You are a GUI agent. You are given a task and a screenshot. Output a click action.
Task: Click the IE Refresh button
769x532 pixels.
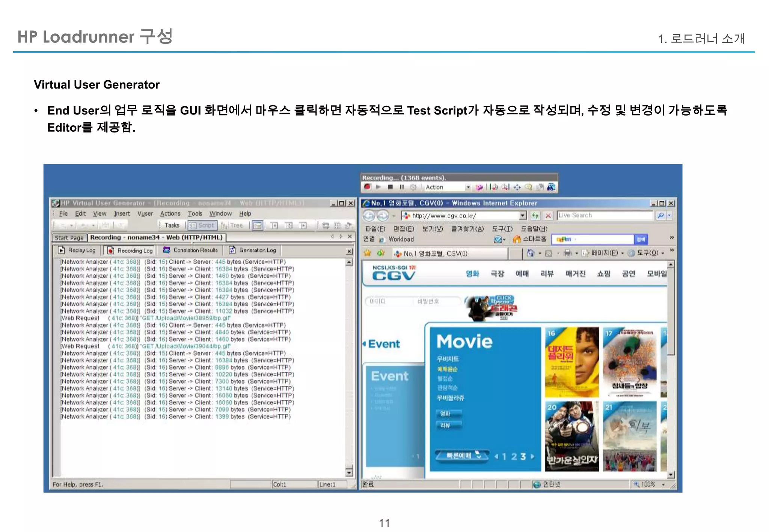(535, 216)
